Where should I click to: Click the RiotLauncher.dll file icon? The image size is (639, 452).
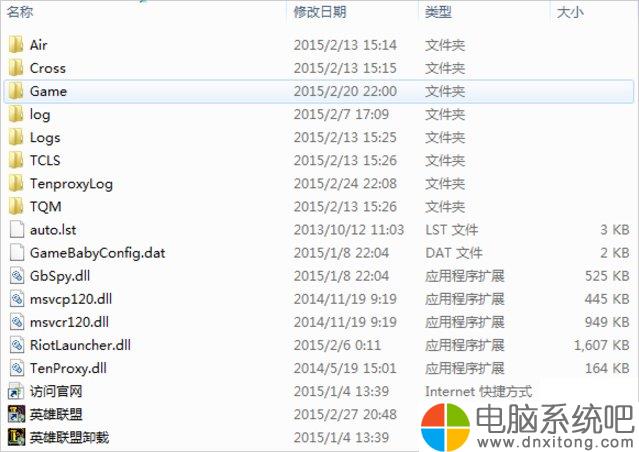tap(16, 345)
